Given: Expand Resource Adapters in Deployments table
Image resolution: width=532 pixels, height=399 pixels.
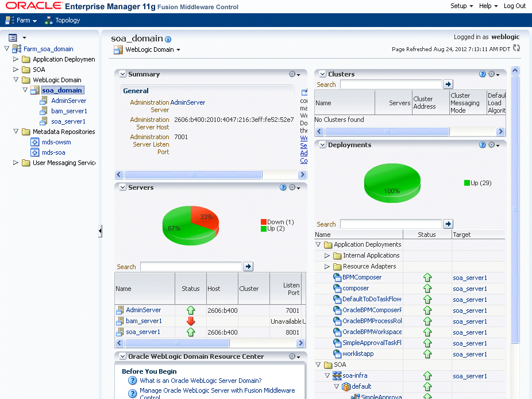Looking at the screenshot, I should point(327,267).
